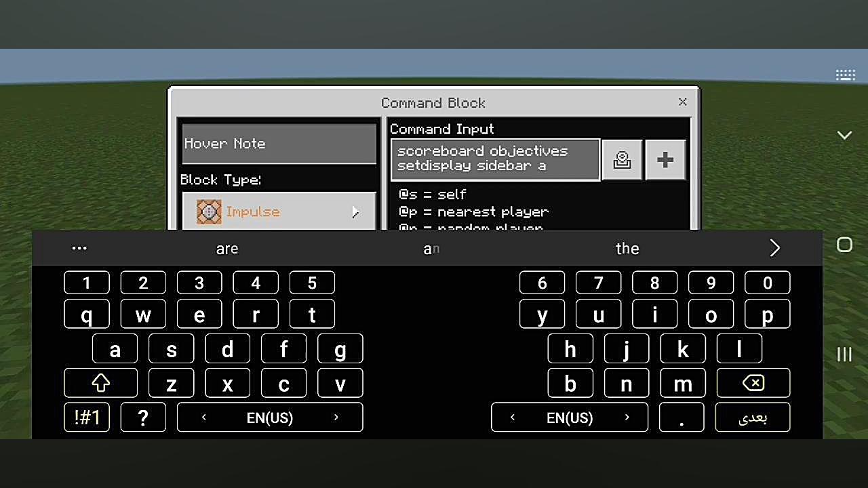Tap the paste clipboard icon button
868x488 pixels.
point(622,160)
